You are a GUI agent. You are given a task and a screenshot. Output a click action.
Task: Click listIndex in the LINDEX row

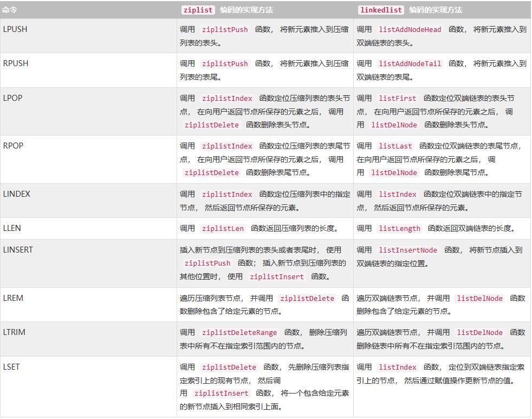(397, 194)
